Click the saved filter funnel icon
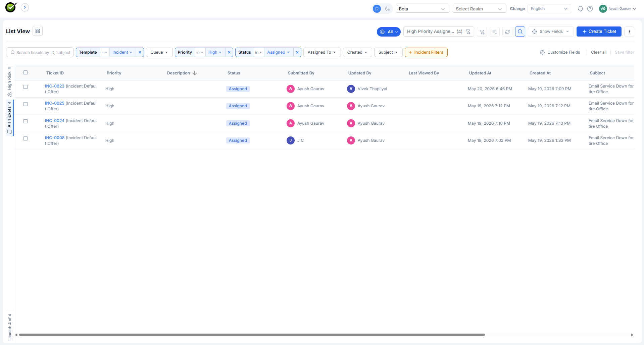Image resolution: width=644 pixels, height=345 pixels. coord(468,32)
